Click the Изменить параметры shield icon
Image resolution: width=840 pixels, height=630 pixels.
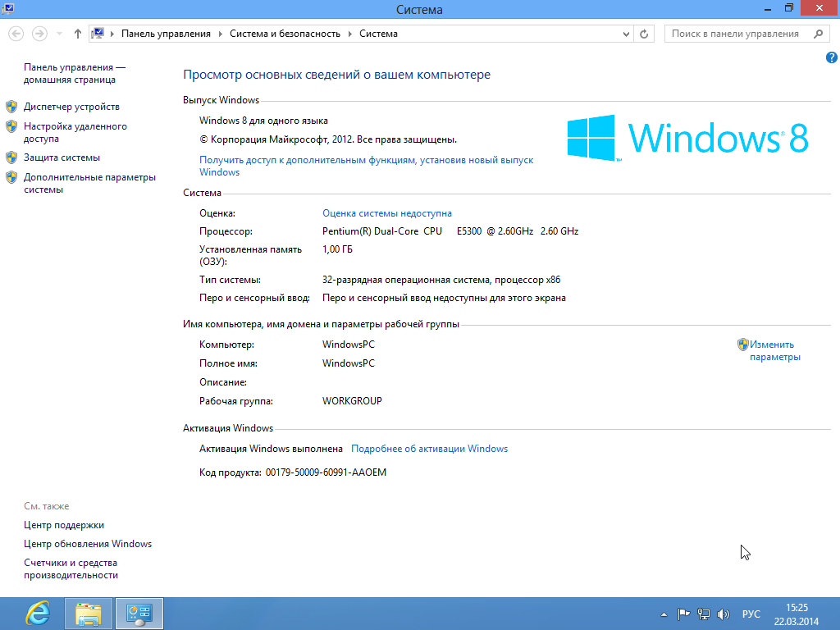[743, 345]
